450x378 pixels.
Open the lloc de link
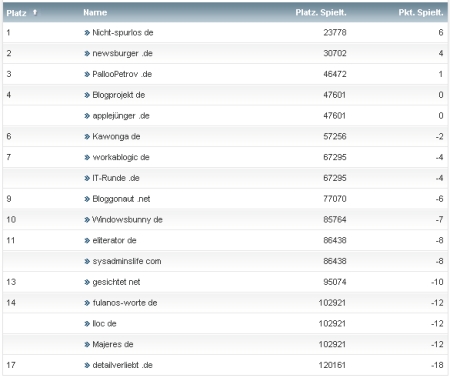pos(104,324)
